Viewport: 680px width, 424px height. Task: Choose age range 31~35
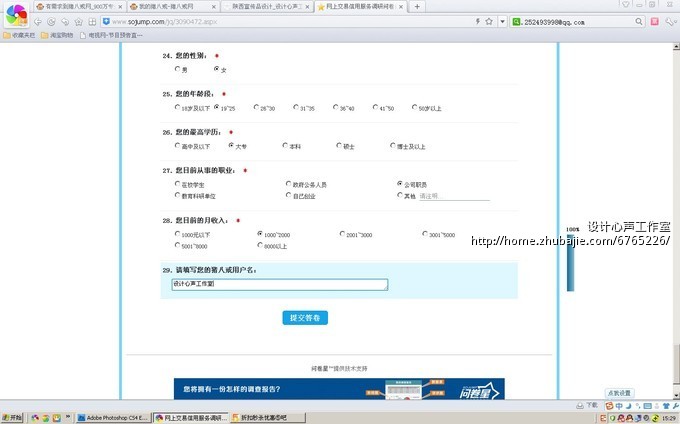tap(296, 107)
